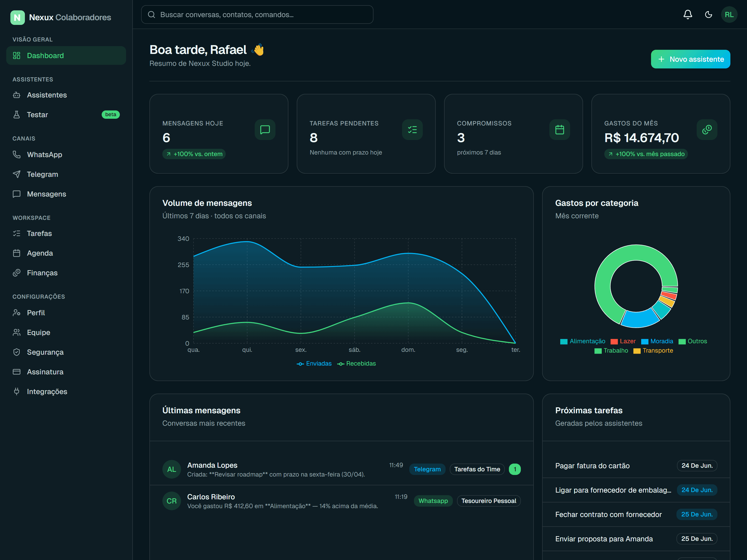Toggle the Moradia legend color swatch
Image resolution: width=747 pixels, height=560 pixels.
point(644,341)
